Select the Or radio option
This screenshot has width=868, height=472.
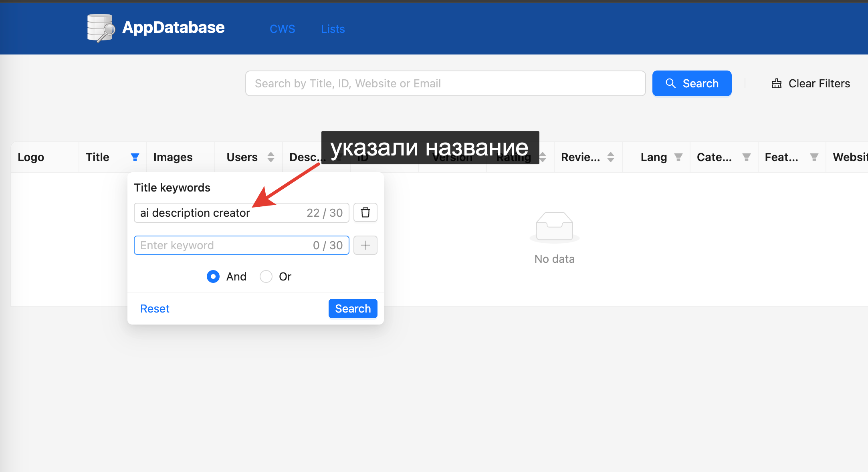pos(266,276)
